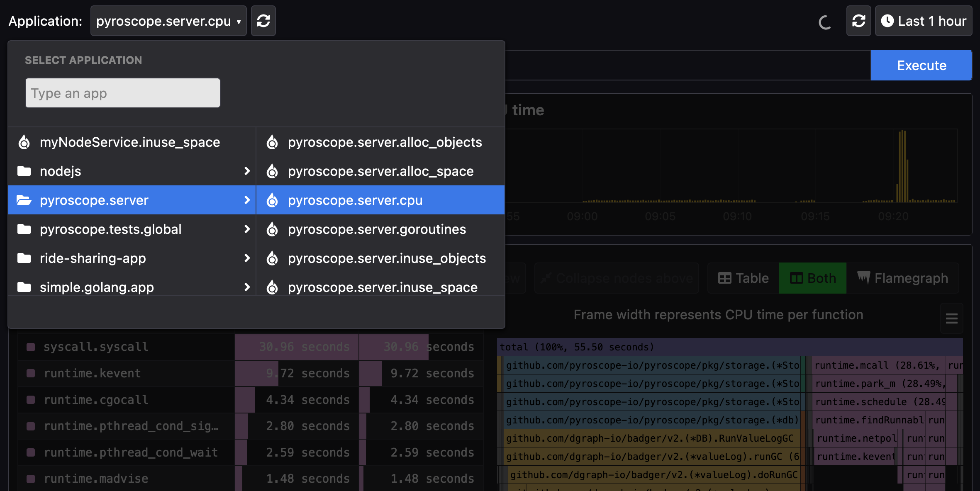
Task: Expand the simple.golang.app chevron
Action: point(247,287)
